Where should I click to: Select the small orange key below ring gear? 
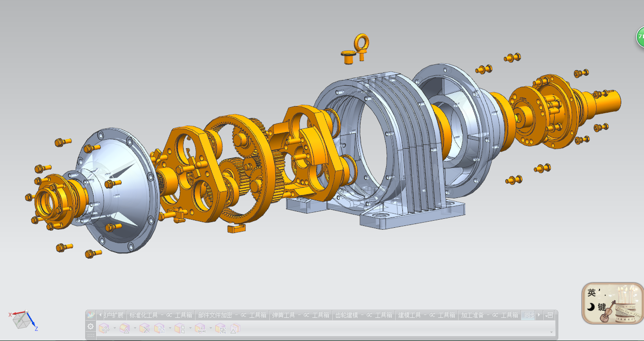click(x=237, y=228)
